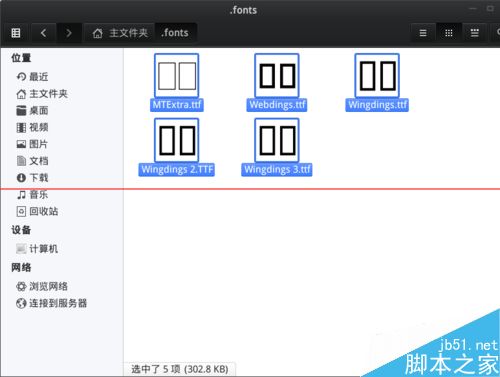500x377 pixels.
Task: Open 下载 folder in the sidebar
Action: (32, 177)
